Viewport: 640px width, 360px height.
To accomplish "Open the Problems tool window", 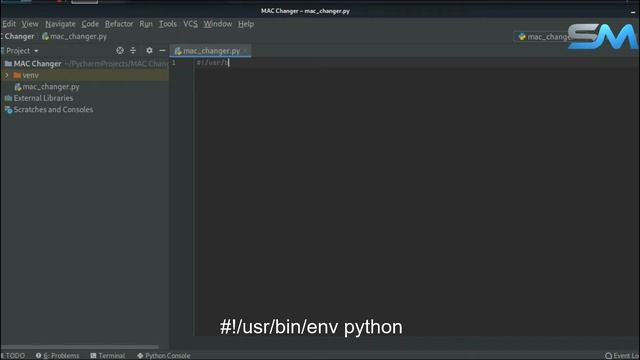I will click(x=58, y=356).
